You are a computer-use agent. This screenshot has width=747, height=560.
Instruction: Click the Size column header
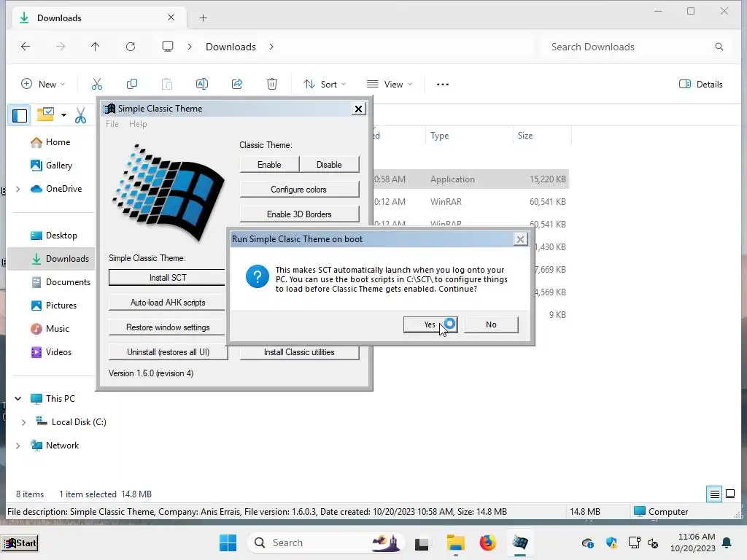coord(542,136)
